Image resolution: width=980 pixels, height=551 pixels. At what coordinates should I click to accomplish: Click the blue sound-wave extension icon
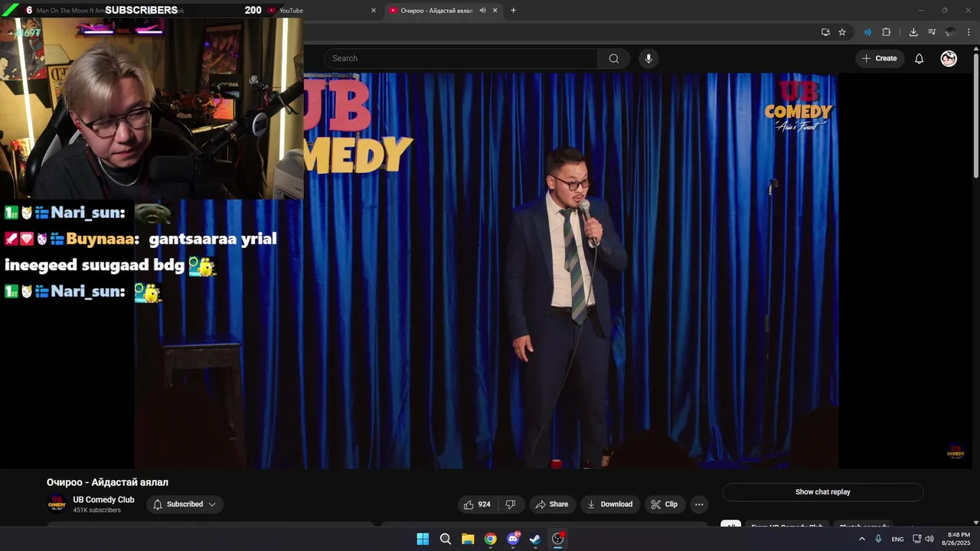click(x=867, y=32)
